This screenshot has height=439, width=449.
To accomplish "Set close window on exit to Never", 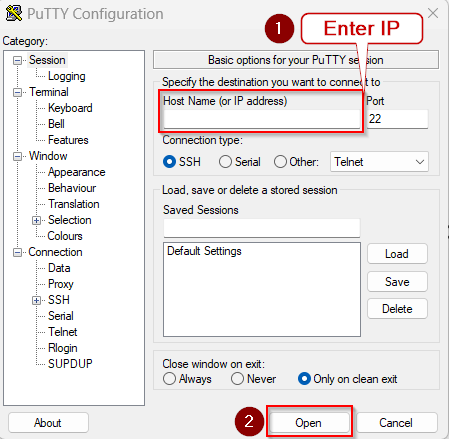I will coord(237,379).
